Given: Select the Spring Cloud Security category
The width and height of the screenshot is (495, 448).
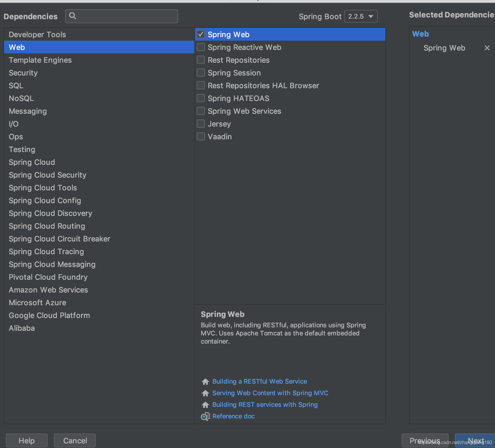Looking at the screenshot, I should 99,175.
